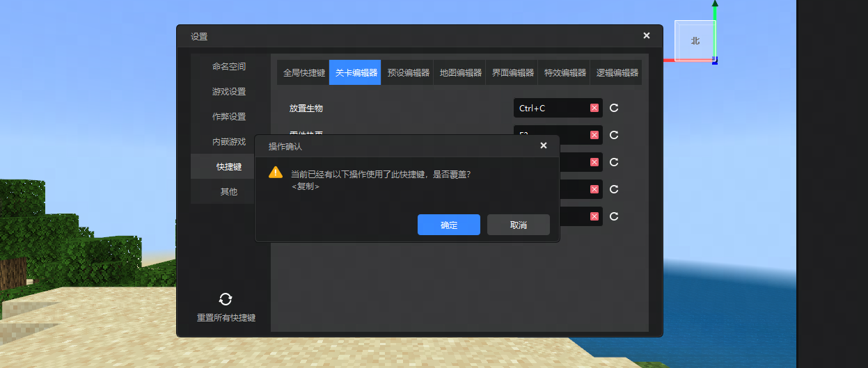Switch to the 界面编辑器 tab
Screen dimensions: 868x368
point(512,72)
